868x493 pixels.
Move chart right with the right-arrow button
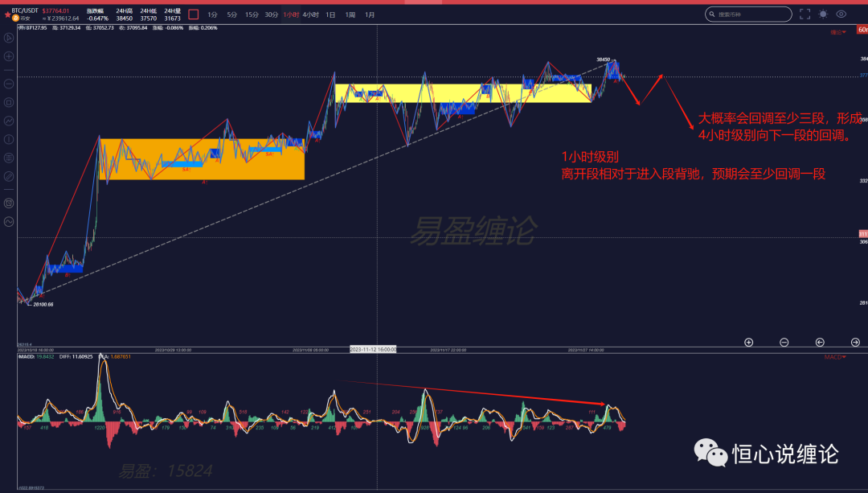point(855,343)
